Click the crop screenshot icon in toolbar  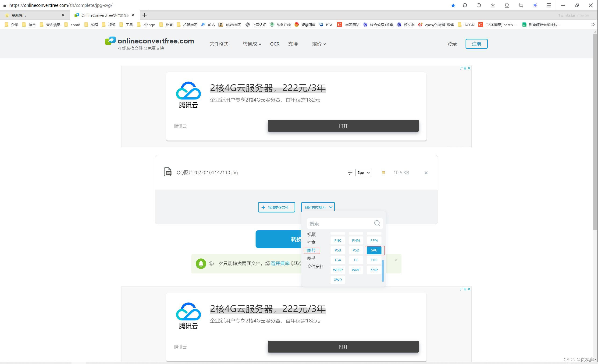[x=521, y=5]
